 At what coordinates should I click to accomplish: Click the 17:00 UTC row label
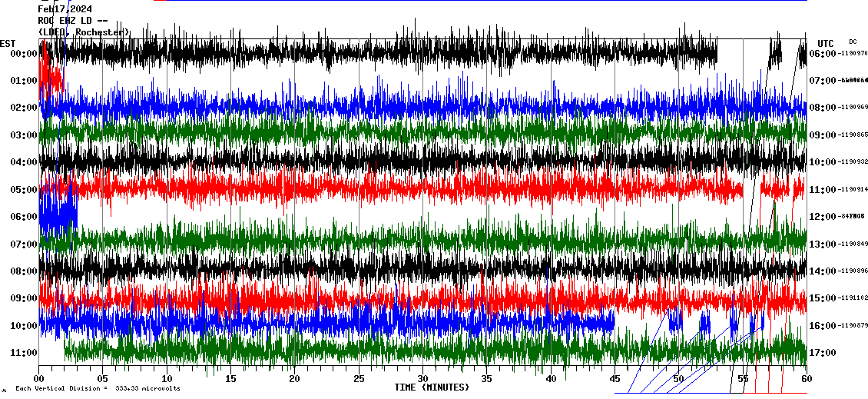[x=823, y=353]
